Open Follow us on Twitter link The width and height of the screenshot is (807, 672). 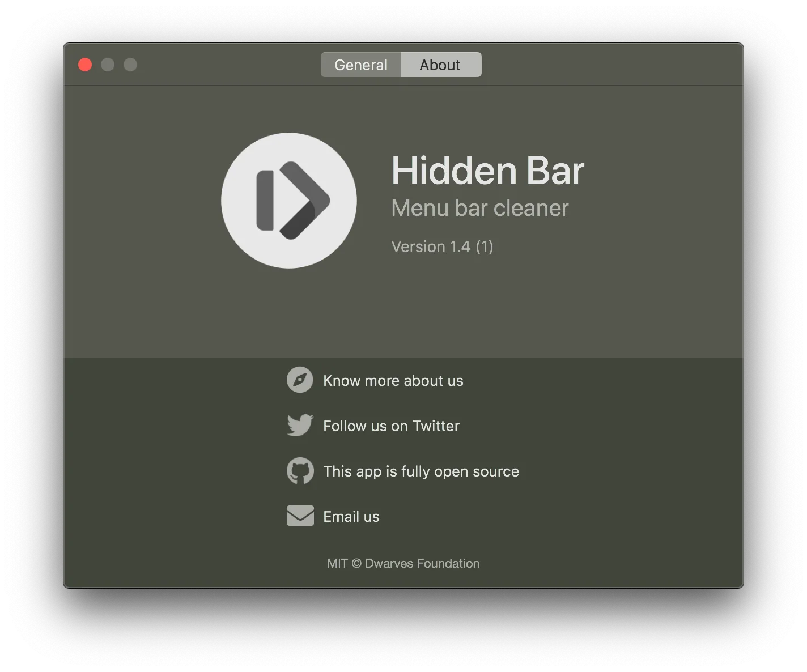391,426
